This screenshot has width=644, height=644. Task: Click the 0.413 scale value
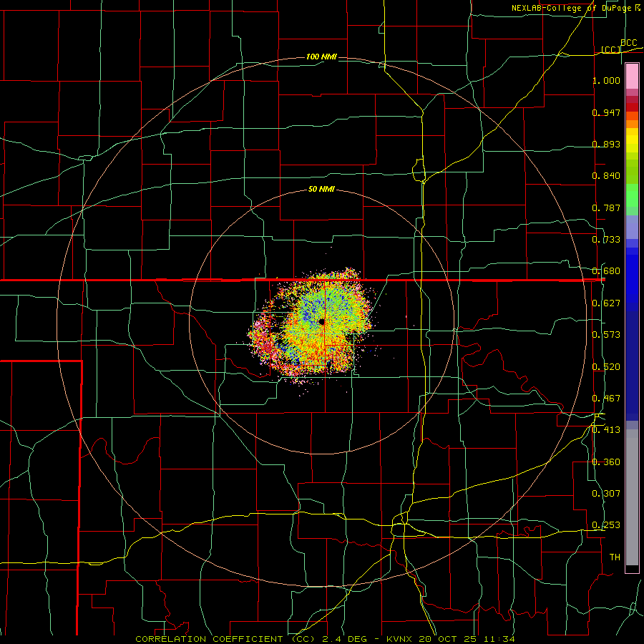coord(606,430)
